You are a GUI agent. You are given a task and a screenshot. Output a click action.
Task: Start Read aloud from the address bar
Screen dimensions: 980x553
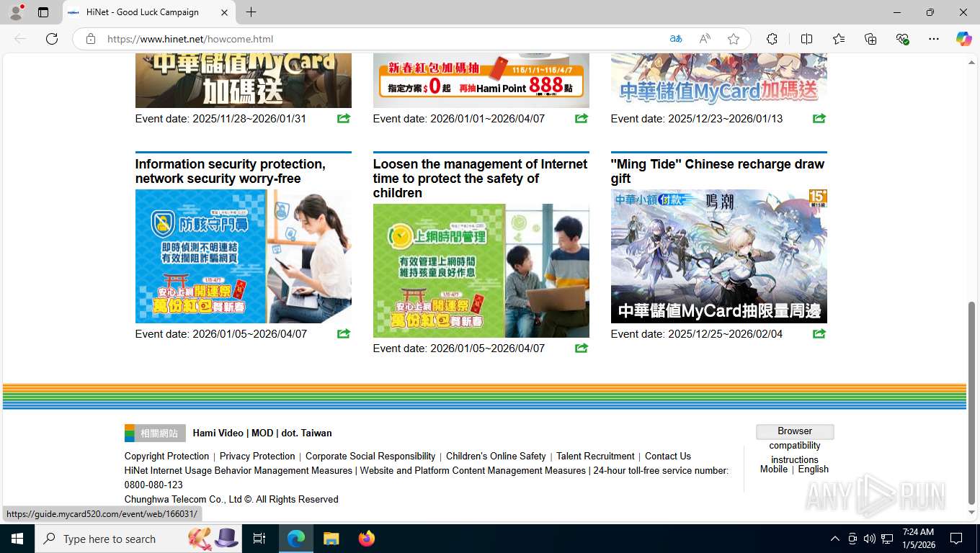(705, 39)
